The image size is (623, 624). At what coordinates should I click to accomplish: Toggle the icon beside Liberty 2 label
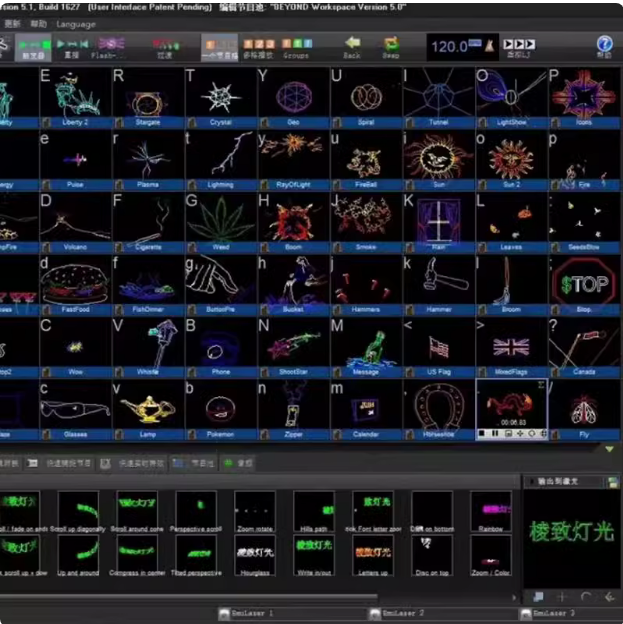click(x=46, y=122)
